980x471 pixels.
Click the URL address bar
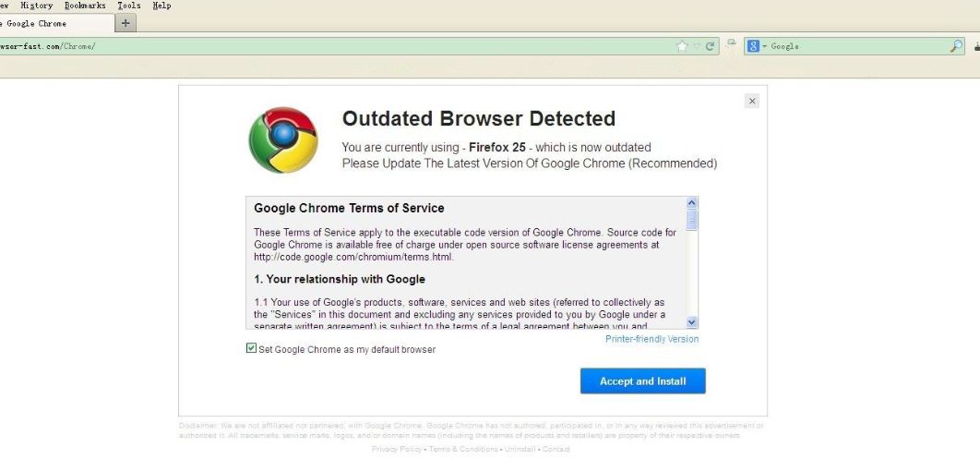(x=369, y=46)
